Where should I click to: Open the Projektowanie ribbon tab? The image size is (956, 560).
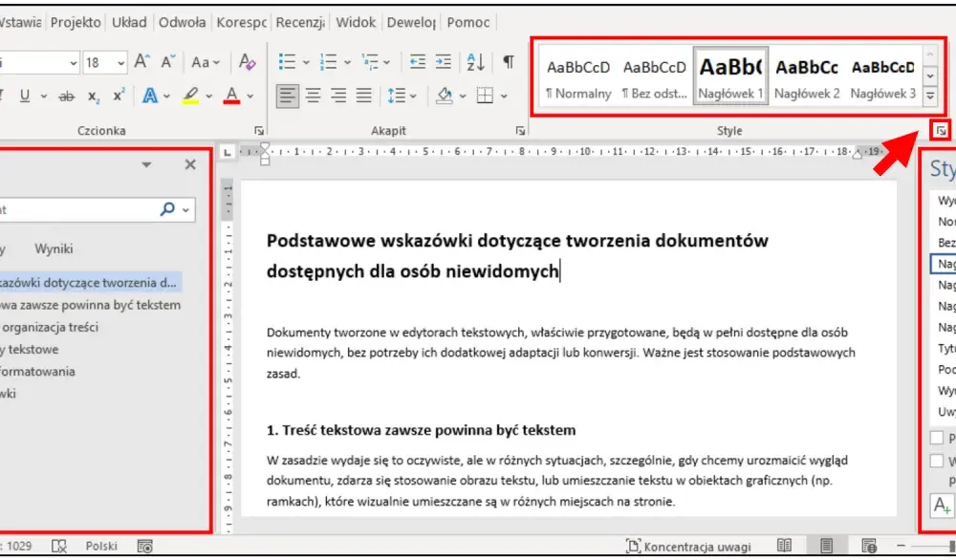click(x=76, y=23)
